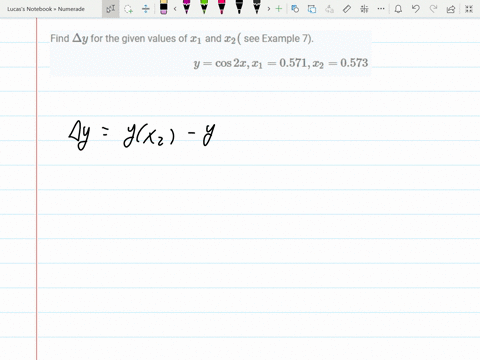Open notifications bell

click(x=398, y=9)
